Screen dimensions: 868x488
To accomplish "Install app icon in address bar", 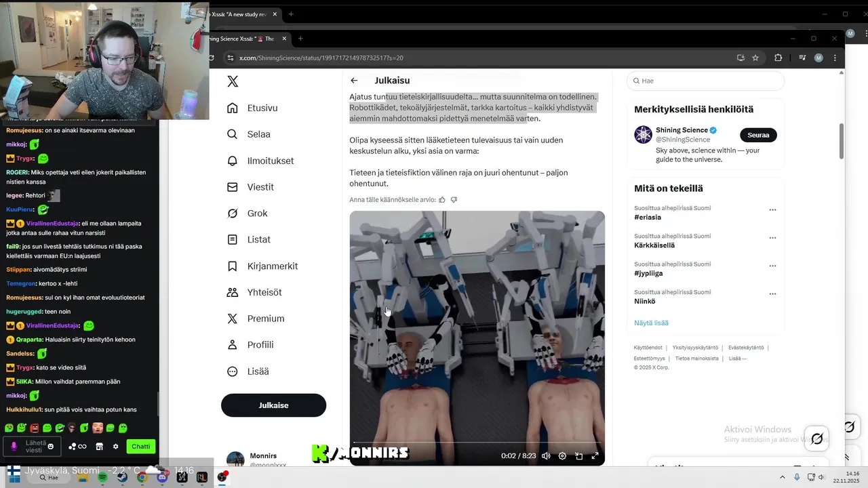I will click(741, 58).
